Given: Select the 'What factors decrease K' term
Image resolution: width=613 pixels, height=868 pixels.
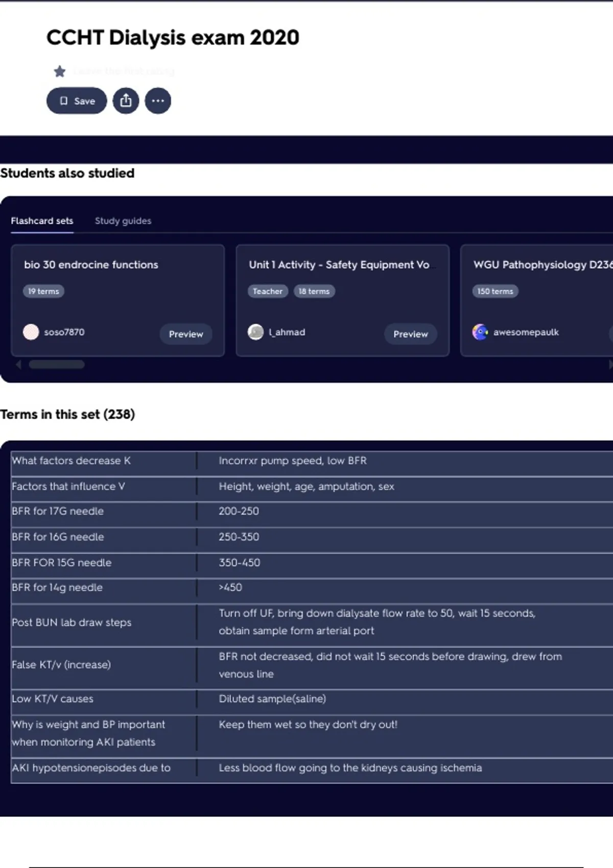Looking at the screenshot, I should click(x=72, y=461).
